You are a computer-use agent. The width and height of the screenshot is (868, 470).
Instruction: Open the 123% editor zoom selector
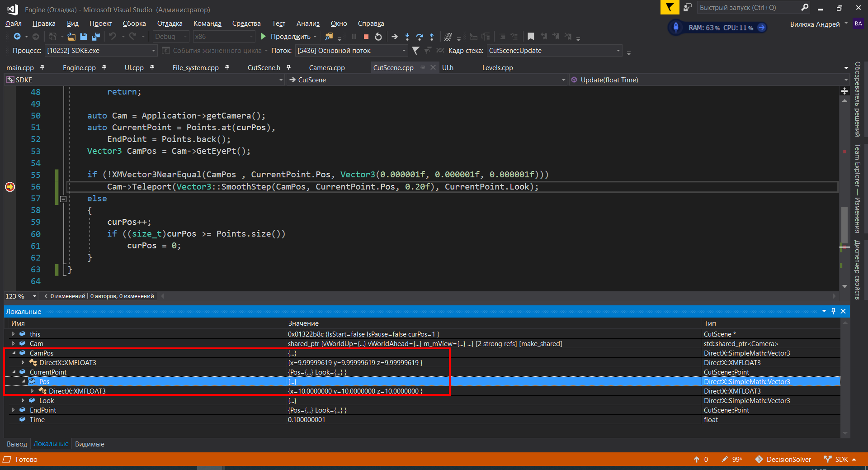coord(21,296)
